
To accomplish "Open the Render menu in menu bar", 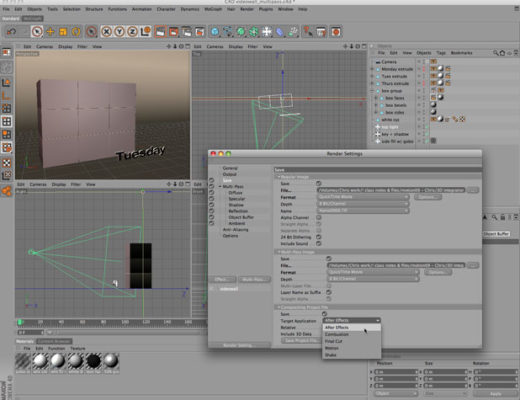I will (x=247, y=9).
